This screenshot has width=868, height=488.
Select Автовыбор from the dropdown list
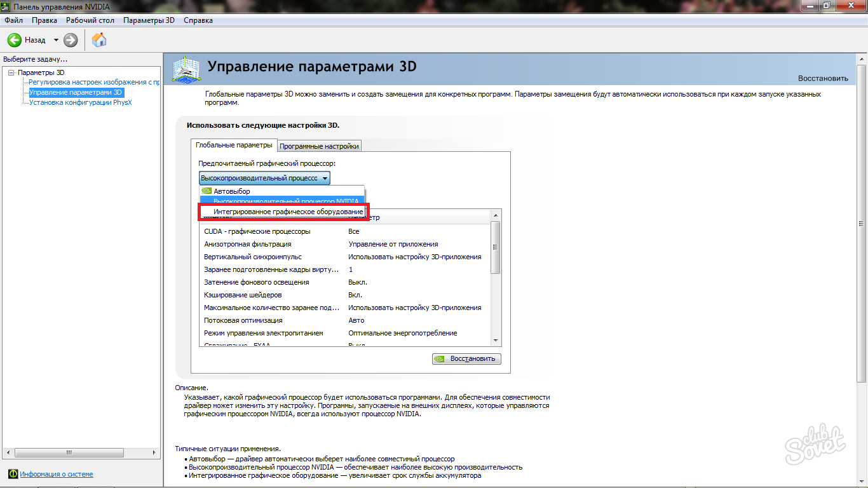click(231, 191)
